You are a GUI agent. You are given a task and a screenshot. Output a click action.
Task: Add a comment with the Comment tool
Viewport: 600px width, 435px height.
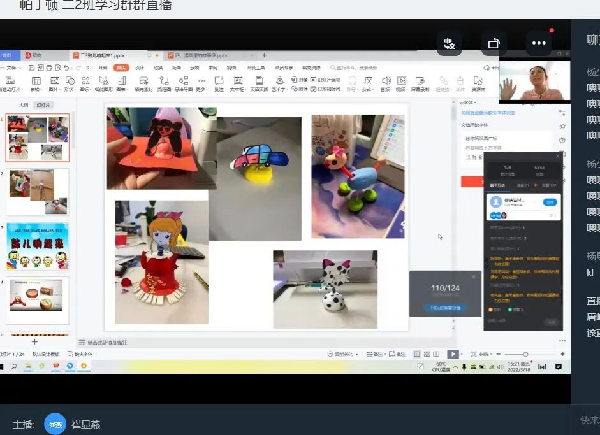(219, 83)
